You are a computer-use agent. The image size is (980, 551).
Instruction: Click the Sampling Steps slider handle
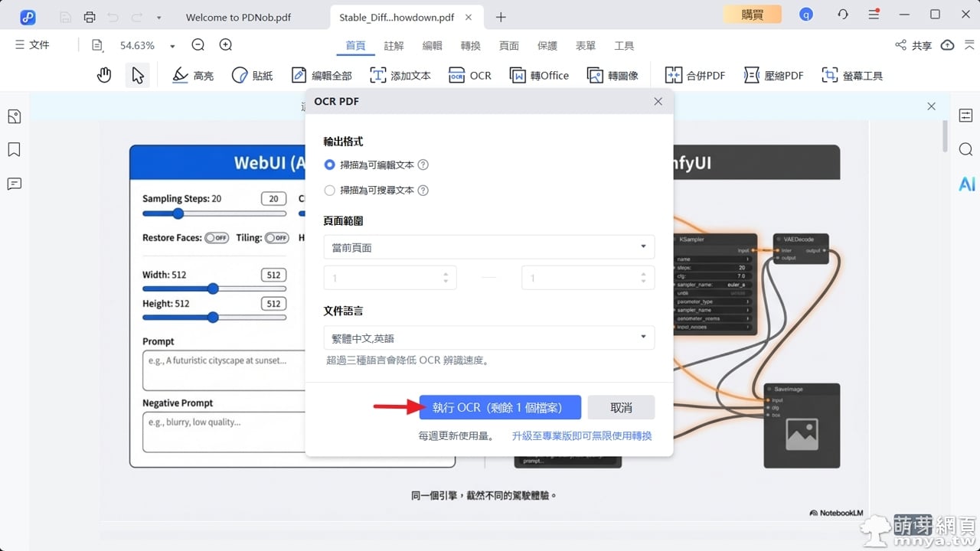(178, 214)
